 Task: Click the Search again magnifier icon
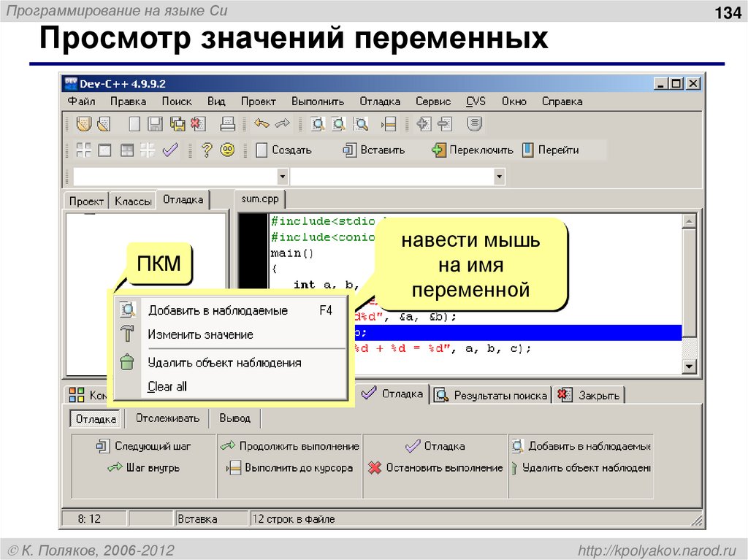tap(361, 125)
